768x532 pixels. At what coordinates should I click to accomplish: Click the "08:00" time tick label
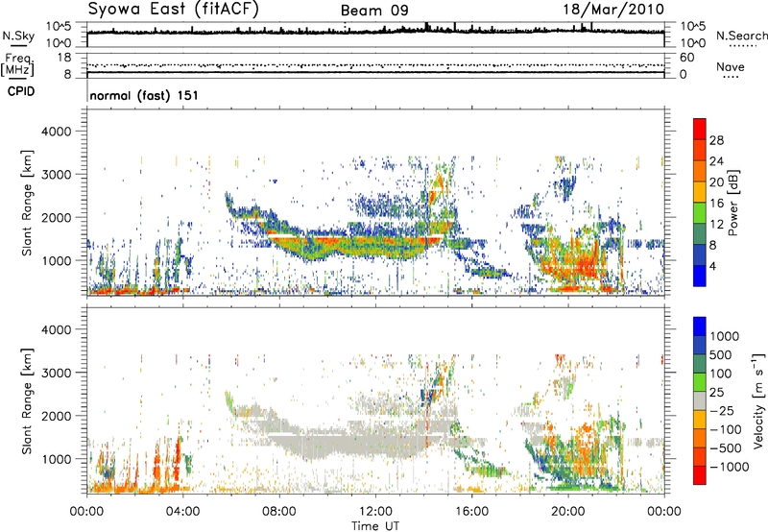click(278, 512)
